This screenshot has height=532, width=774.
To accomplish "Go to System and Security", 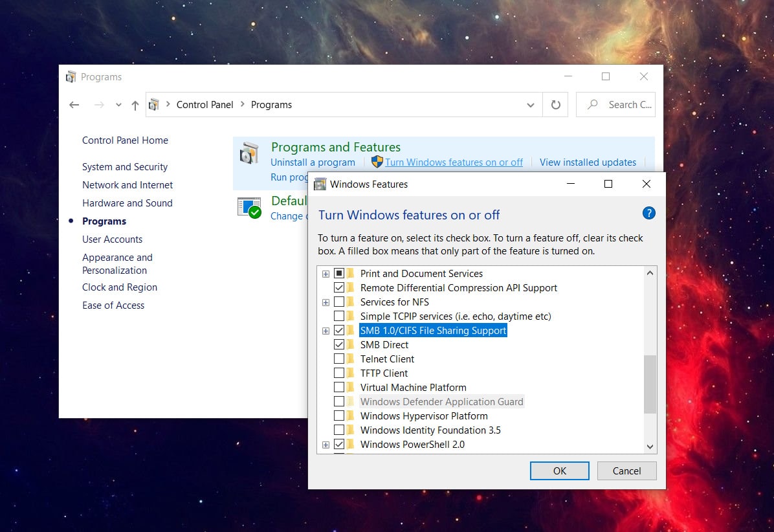I will pos(125,167).
